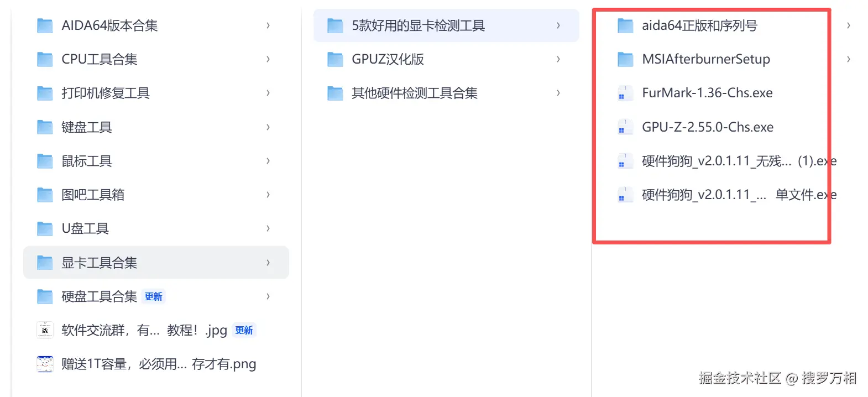This screenshot has height=397, width=868.
Task: Click the 更新 badge next to 硬盘工具合集
Action: 154,297
